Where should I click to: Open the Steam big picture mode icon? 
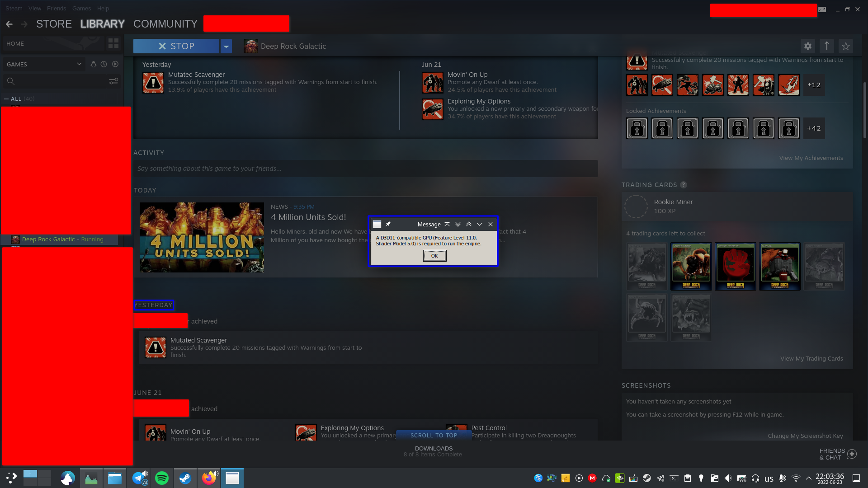822,9
